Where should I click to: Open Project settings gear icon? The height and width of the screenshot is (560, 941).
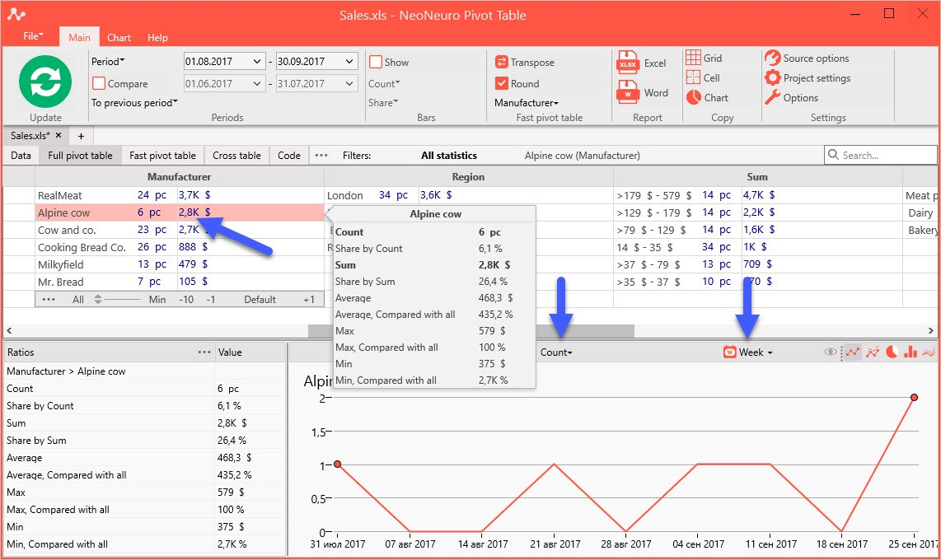click(772, 78)
